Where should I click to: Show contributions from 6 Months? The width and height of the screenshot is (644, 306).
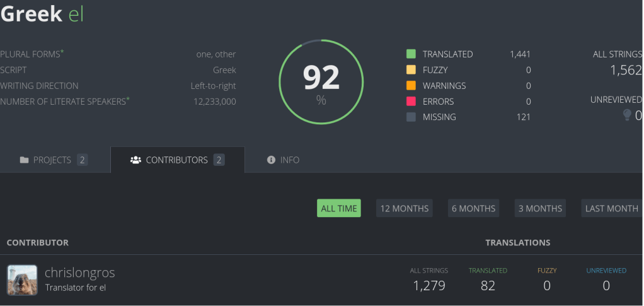pos(473,208)
